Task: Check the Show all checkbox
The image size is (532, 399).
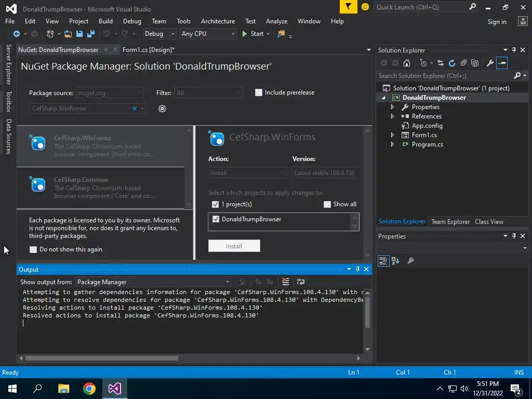Action: pos(327,204)
